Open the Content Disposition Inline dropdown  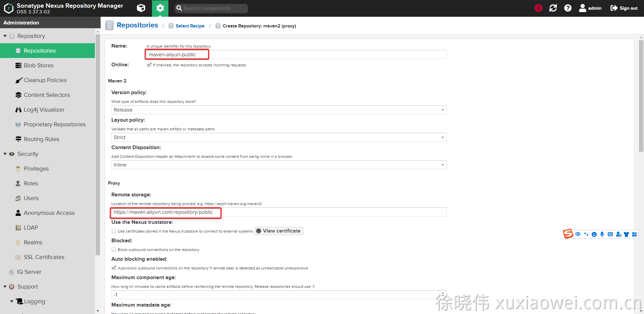tap(279, 165)
